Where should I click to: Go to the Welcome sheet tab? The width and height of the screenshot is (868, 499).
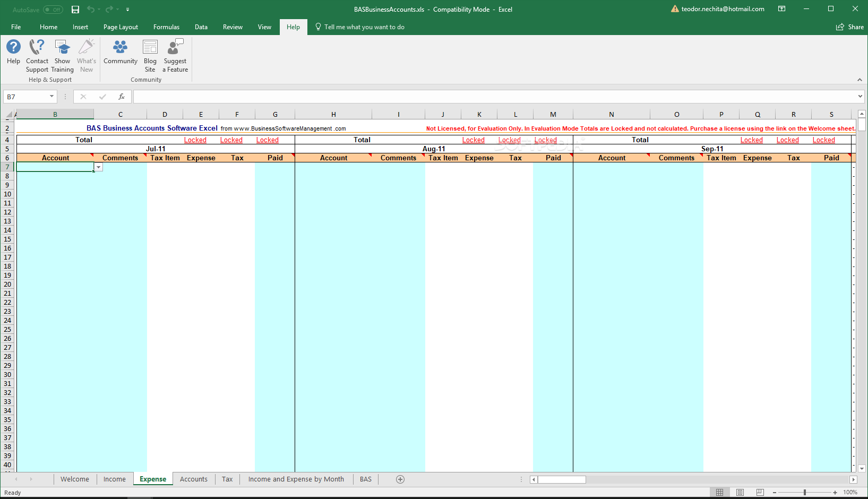[x=75, y=479]
